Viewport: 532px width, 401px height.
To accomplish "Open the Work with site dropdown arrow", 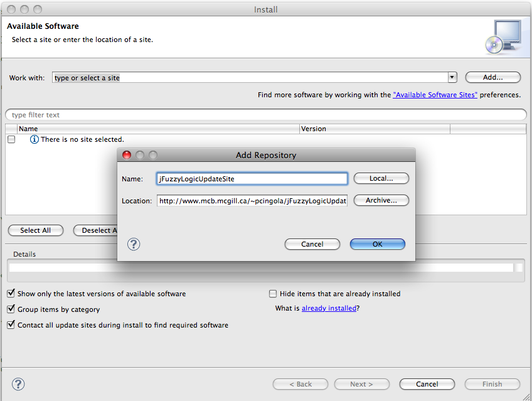I will 452,77.
